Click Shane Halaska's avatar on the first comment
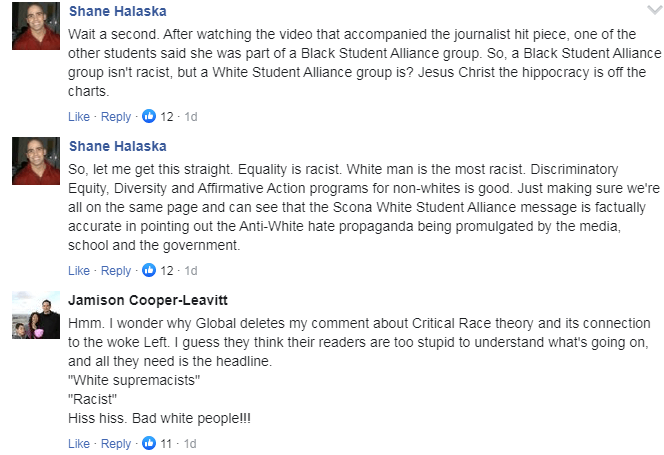Viewport: 664px width, 455px height. pyautogui.click(x=36, y=26)
